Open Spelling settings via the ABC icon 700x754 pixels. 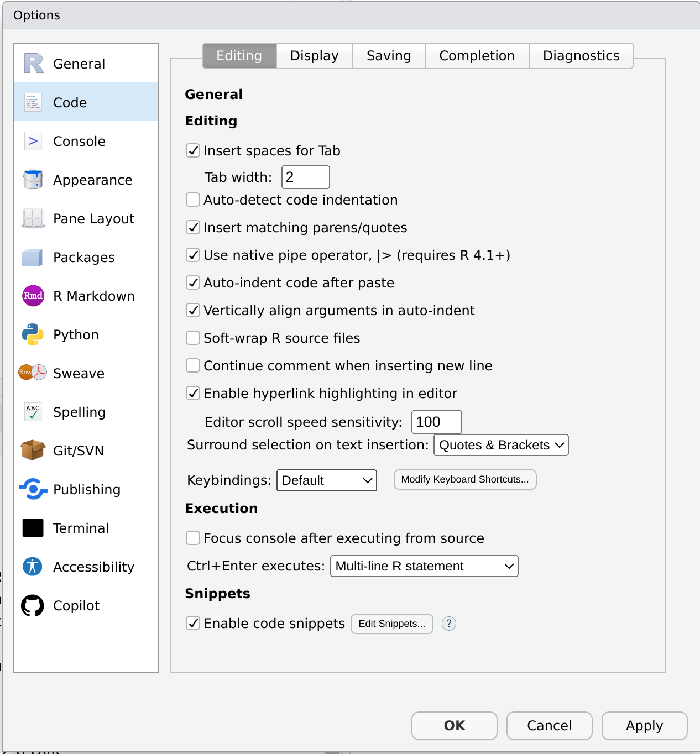(33, 412)
